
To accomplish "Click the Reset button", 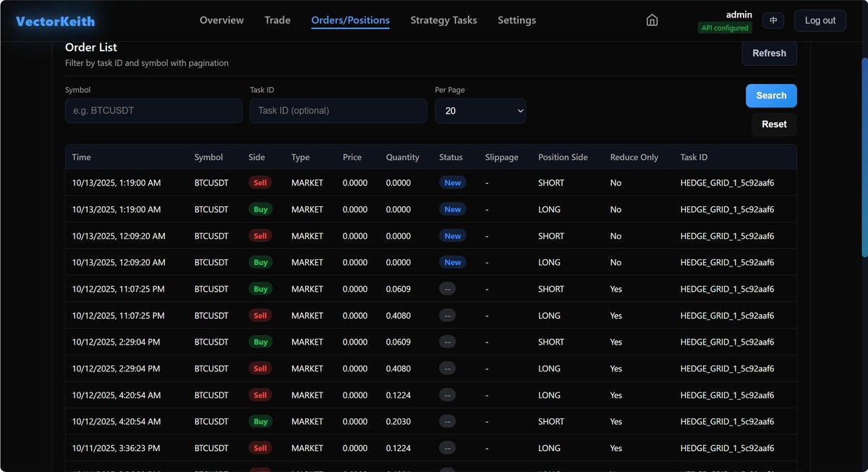I will 774,125.
